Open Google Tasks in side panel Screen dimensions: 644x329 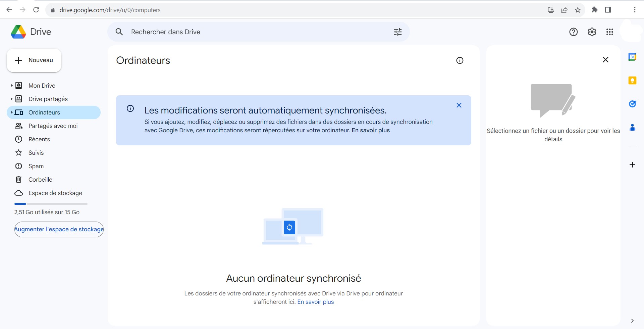click(x=632, y=104)
